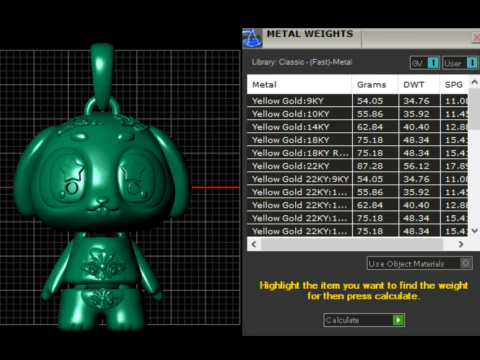Image resolution: width=480 pixels, height=360 pixels.
Task: Select the Yellow Gold:10KY row
Action: [x=357, y=114]
